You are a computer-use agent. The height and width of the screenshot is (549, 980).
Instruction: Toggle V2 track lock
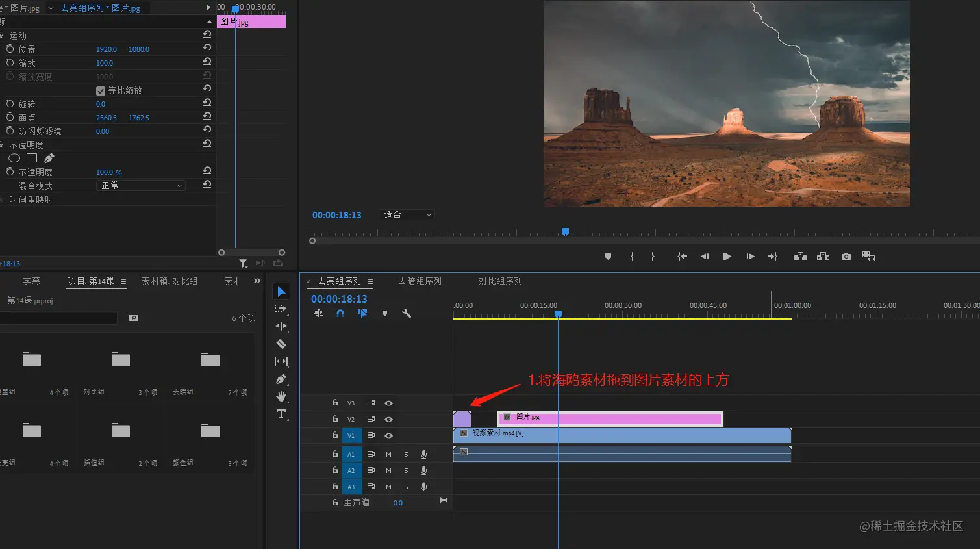point(335,419)
